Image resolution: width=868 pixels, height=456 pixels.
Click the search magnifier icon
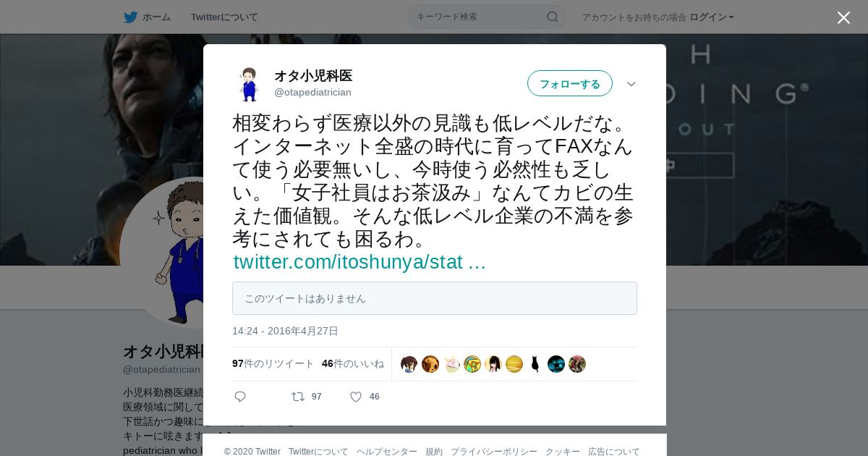(x=553, y=17)
